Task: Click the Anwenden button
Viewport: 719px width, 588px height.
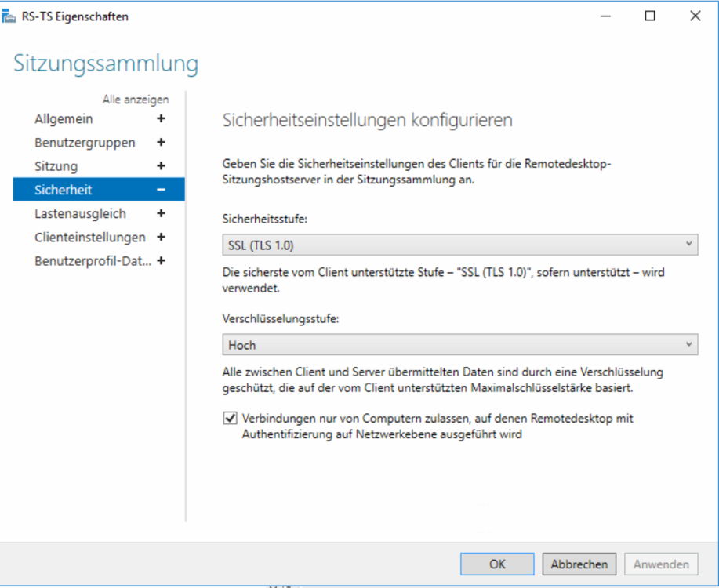Action: pyautogui.click(x=661, y=564)
